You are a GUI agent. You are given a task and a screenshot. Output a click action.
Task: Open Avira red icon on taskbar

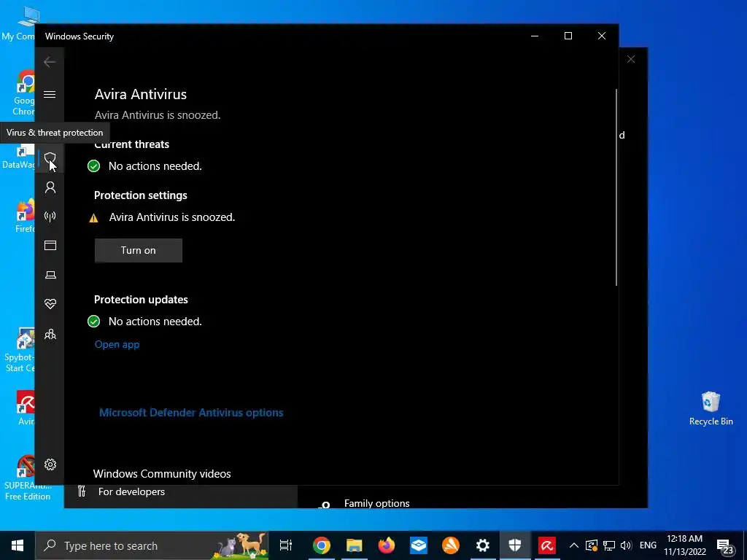[547, 545]
